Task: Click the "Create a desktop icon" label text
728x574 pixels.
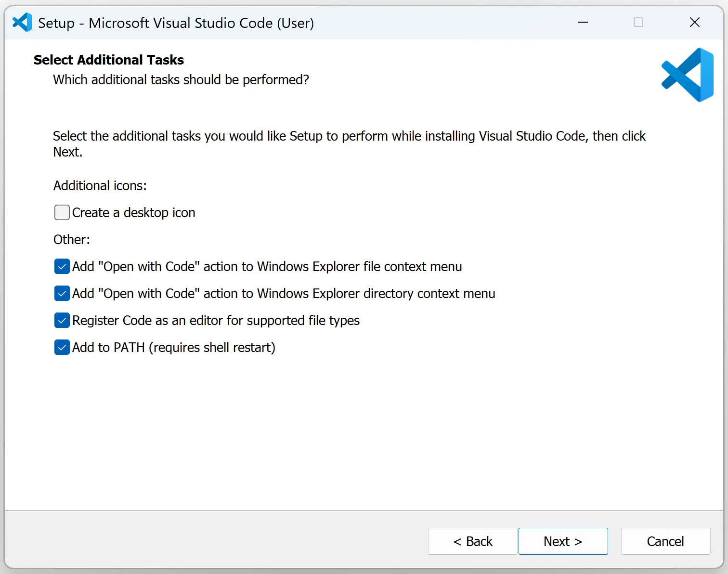Action: point(134,213)
